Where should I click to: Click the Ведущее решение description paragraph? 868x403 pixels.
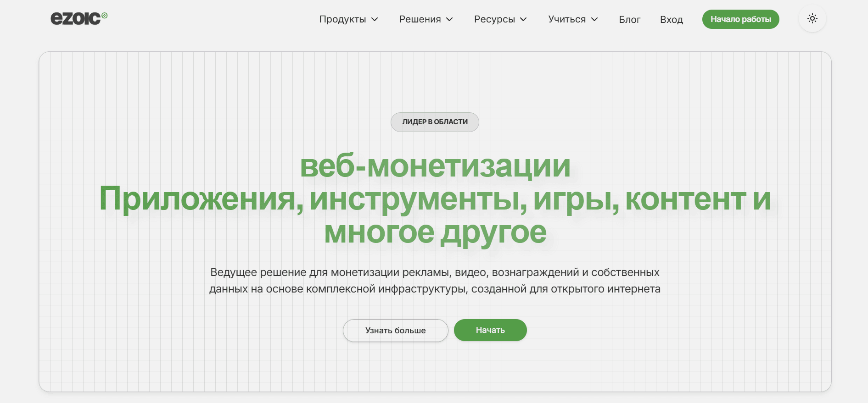[435, 281]
